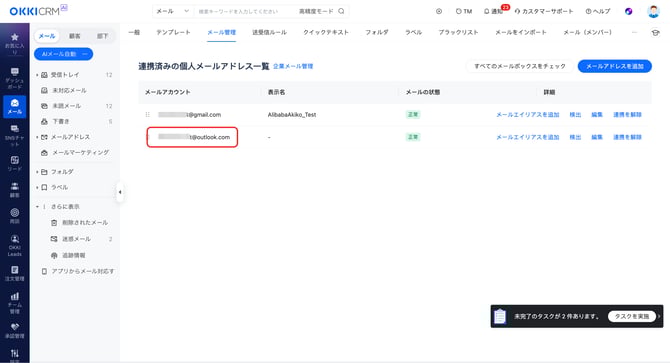Open カスタマーサポート headset link
Image resolution: width=670 pixels, height=363 pixels.
pos(544,12)
